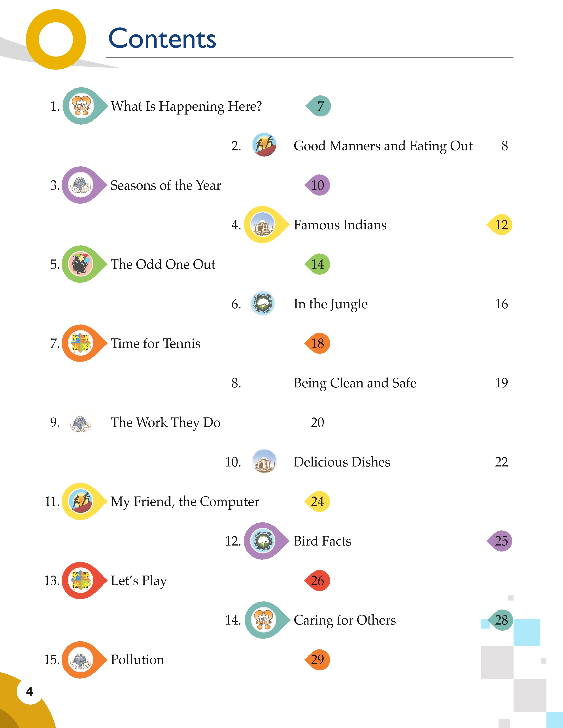Screen dimensions: 563x728
Task: Click the squirrels icon beside Caring for Others
Action: pos(263,620)
